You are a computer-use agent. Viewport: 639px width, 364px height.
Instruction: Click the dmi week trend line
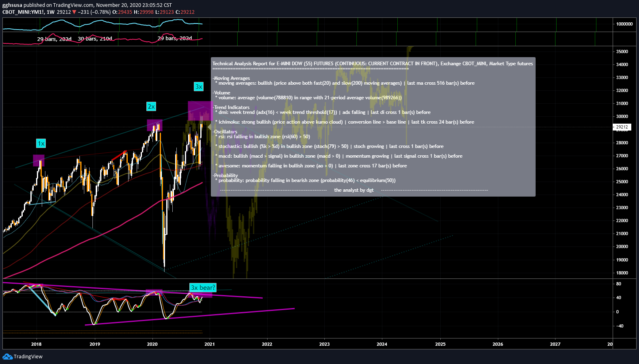[x=323, y=112]
